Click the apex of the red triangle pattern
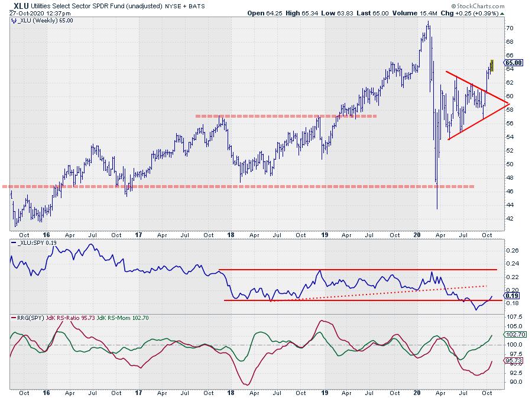The height and width of the screenshot is (398, 532). 507,103
